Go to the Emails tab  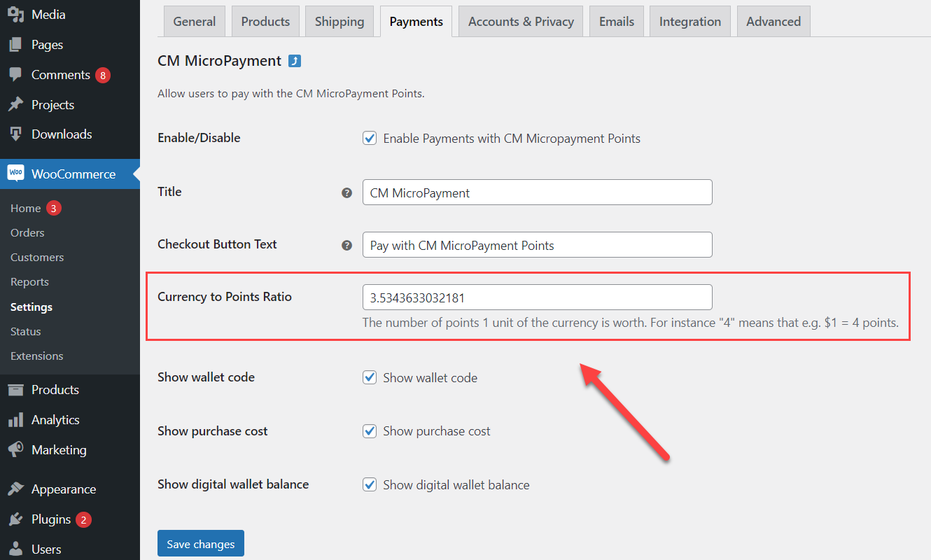(617, 22)
